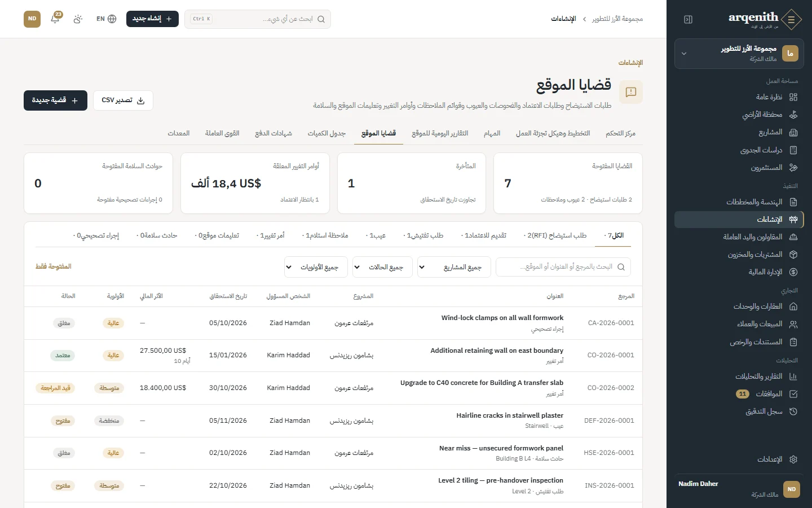Select the طلب استيضاح (RFI) filter tab
812x508 pixels.
click(x=555, y=235)
